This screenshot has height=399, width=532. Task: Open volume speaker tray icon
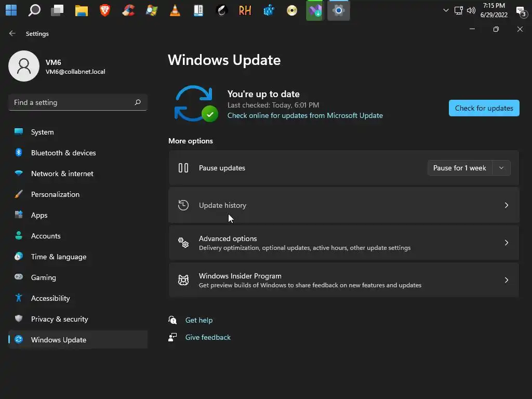coord(471,10)
